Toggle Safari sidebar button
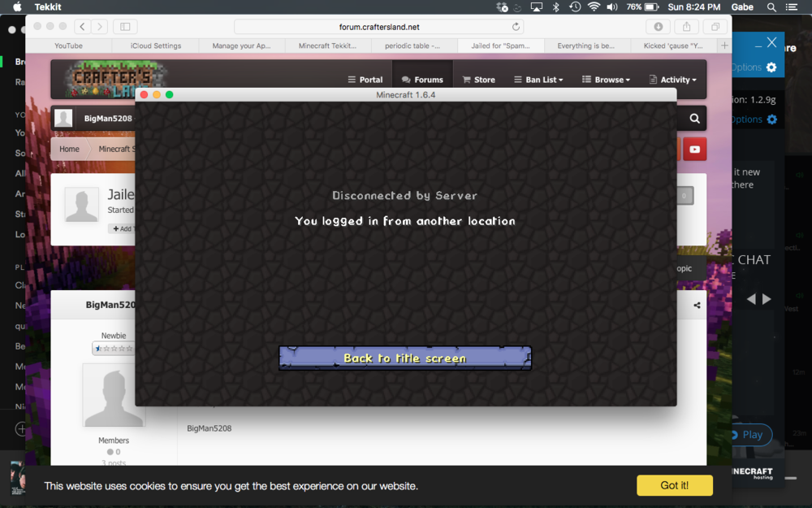This screenshot has height=508, width=812. (x=125, y=27)
